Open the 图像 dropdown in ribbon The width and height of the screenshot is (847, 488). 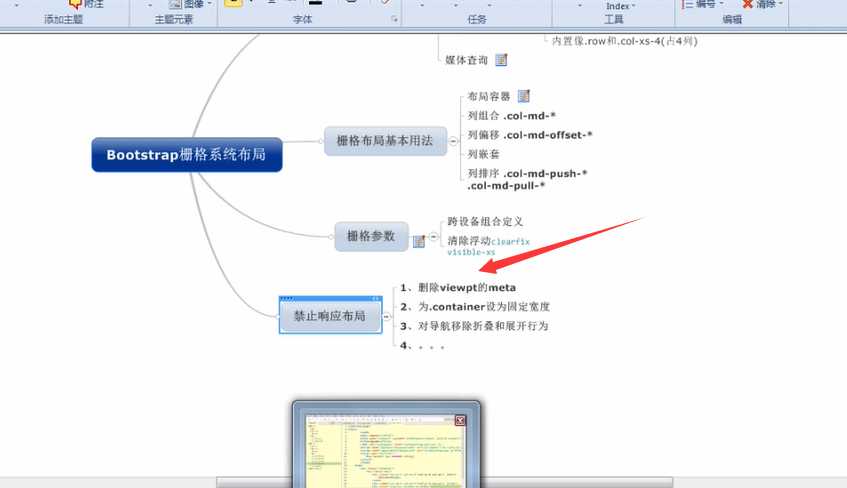[x=210, y=4]
